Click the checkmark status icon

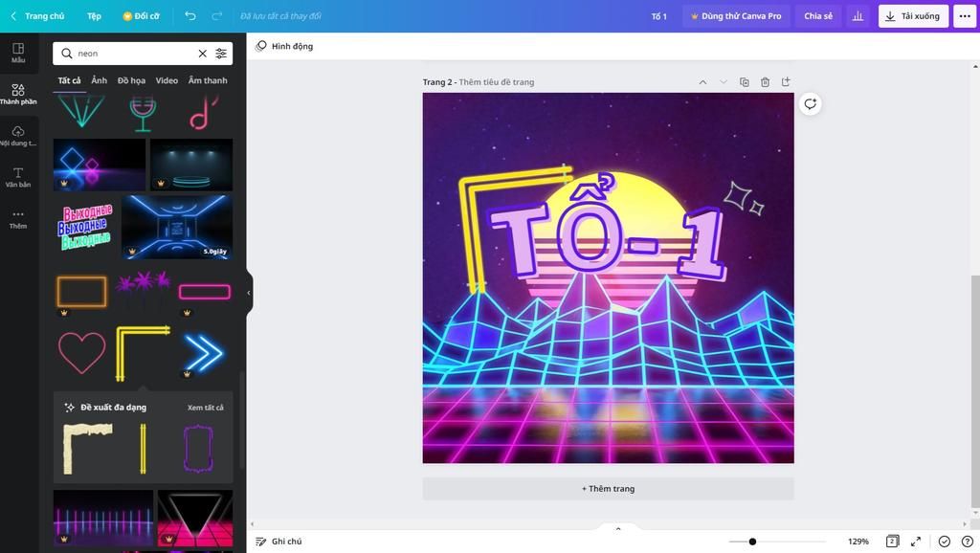945,542
